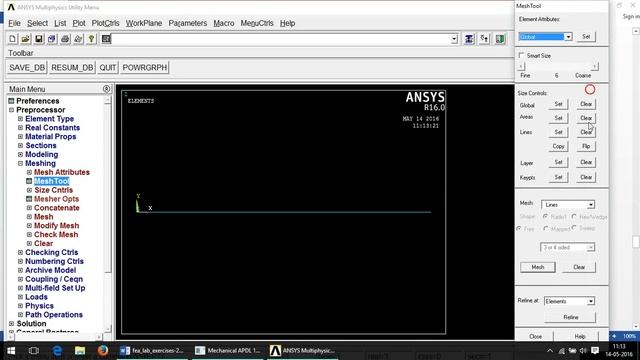The width and height of the screenshot is (640, 360).
Task: Click the RESUM_DB toolbar button
Action: tap(72, 68)
